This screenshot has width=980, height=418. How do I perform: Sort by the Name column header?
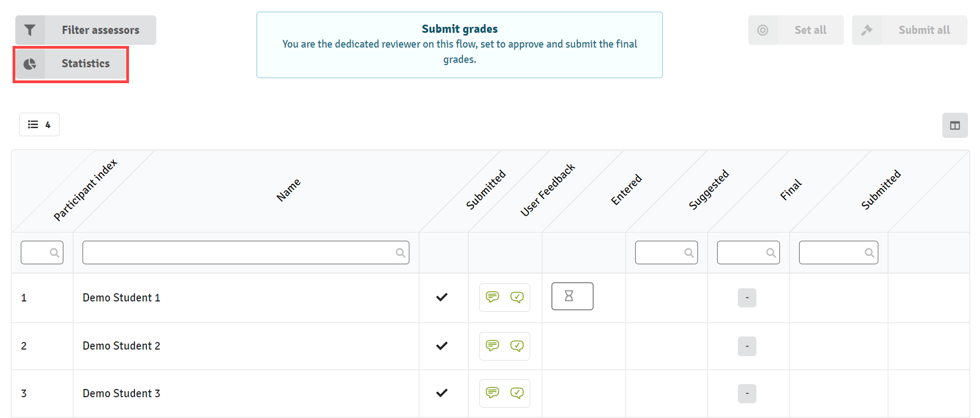click(289, 190)
